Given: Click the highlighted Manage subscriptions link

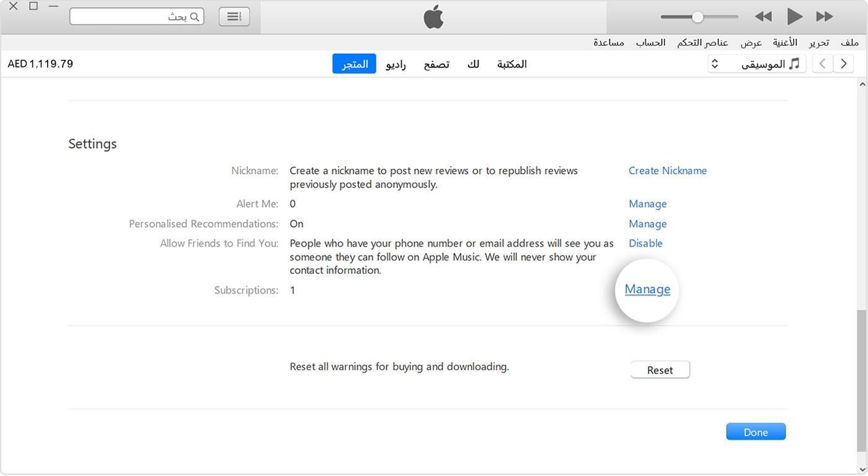Looking at the screenshot, I should (647, 289).
